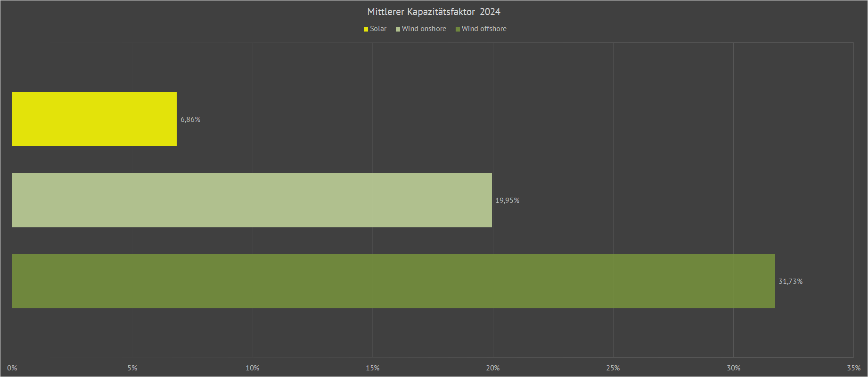This screenshot has width=868, height=377.
Task: Toggle the Wind offshore legend label
Action: pos(484,29)
